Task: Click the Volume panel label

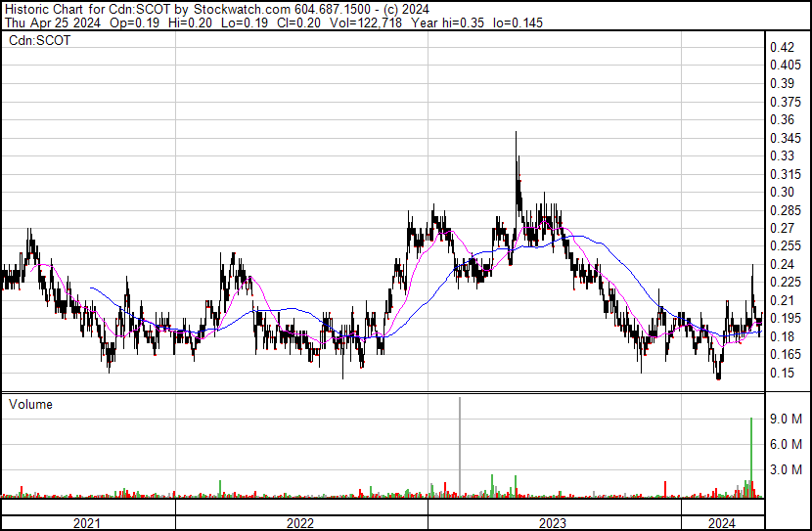Action: click(x=30, y=404)
